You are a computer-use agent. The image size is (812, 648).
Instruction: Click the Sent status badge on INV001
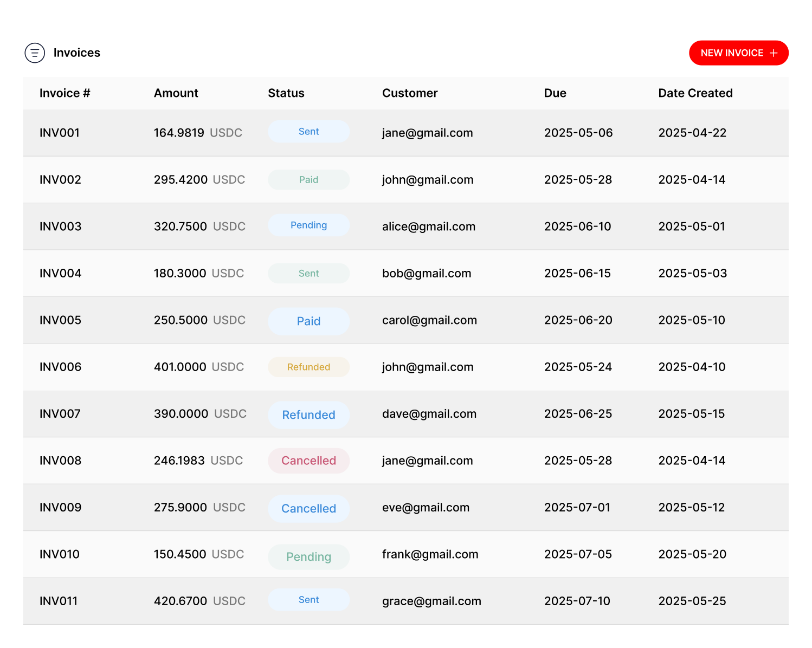tap(308, 131)
